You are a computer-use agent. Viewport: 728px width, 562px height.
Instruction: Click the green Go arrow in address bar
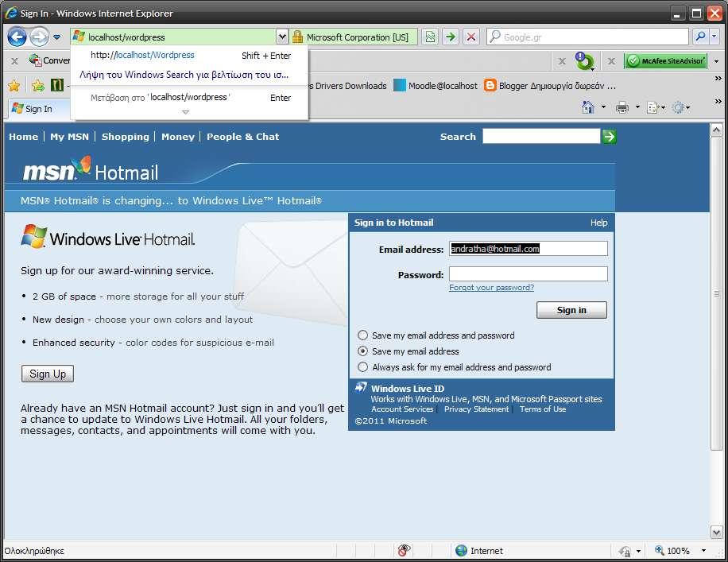click(451, 37)
